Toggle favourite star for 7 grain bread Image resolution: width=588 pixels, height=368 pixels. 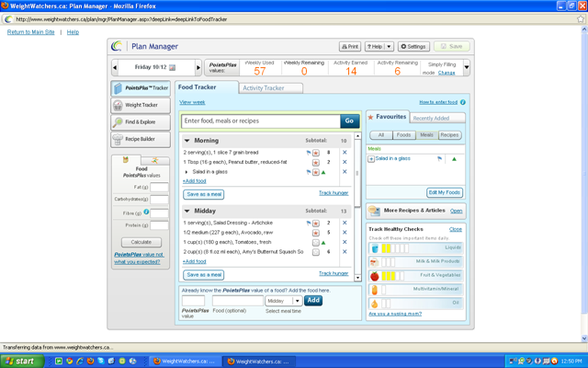pos(316,153)
